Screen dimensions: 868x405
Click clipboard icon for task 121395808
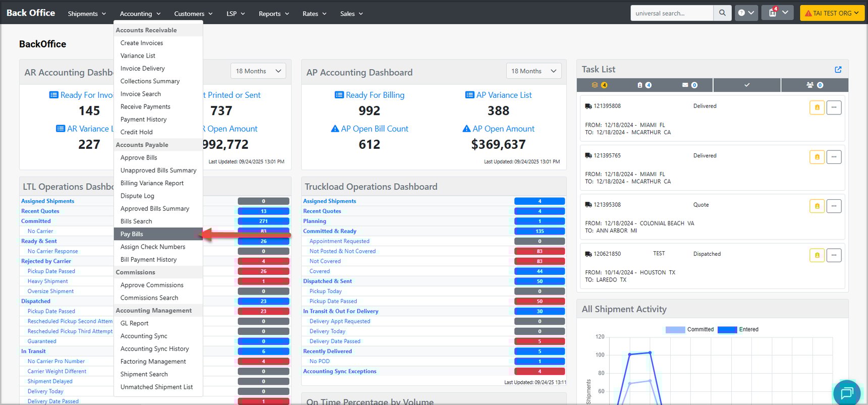click(x=817, y=107)
